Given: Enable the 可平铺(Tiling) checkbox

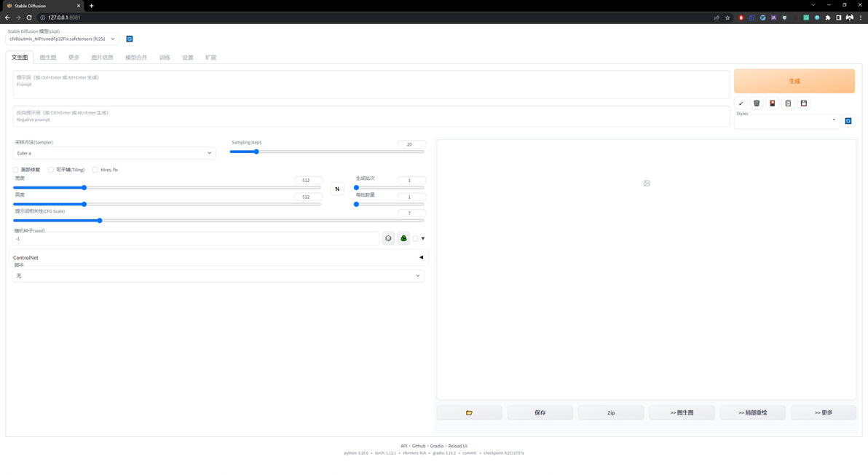Looking at the screenshot, I should [51, 170].
